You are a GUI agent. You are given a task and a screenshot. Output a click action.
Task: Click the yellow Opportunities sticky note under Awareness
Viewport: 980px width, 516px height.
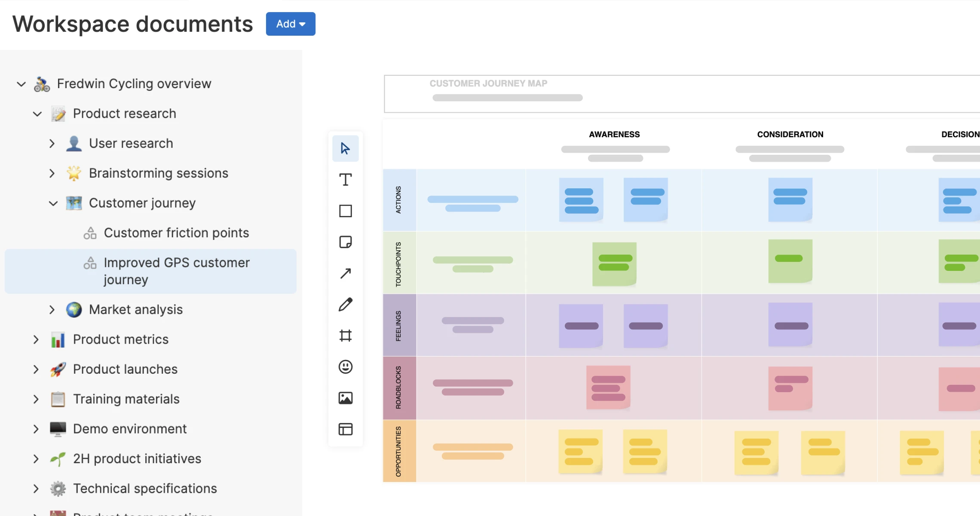coord(580,451)
